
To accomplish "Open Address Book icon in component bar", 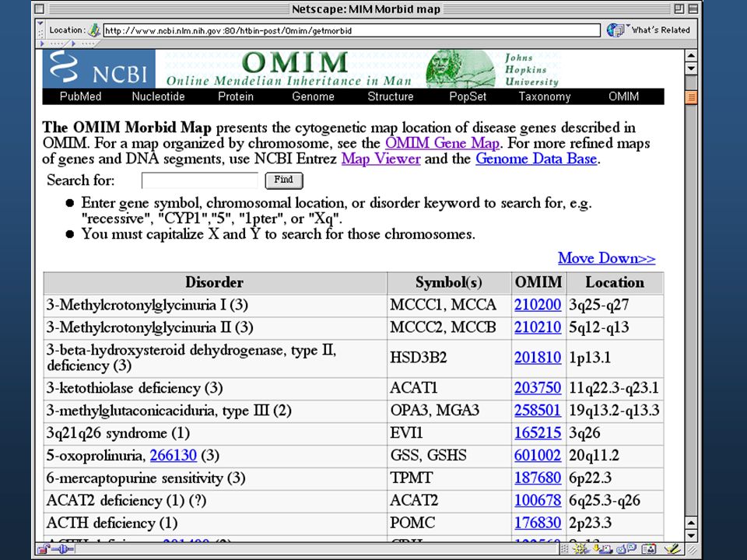I will point(648,549).
